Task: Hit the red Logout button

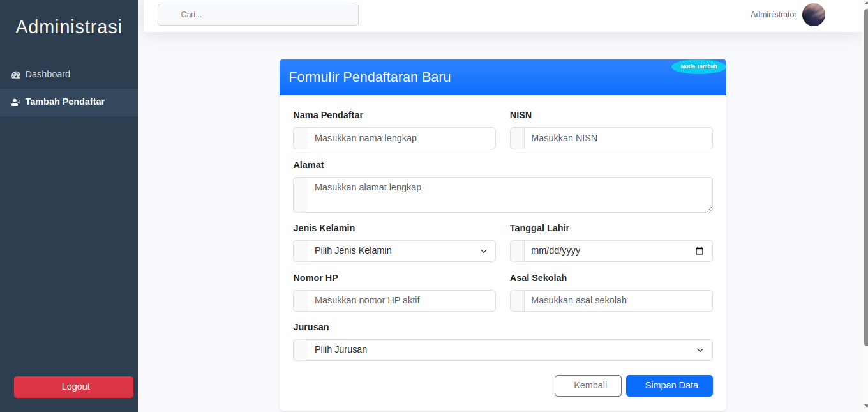Action: pos(73,387)
